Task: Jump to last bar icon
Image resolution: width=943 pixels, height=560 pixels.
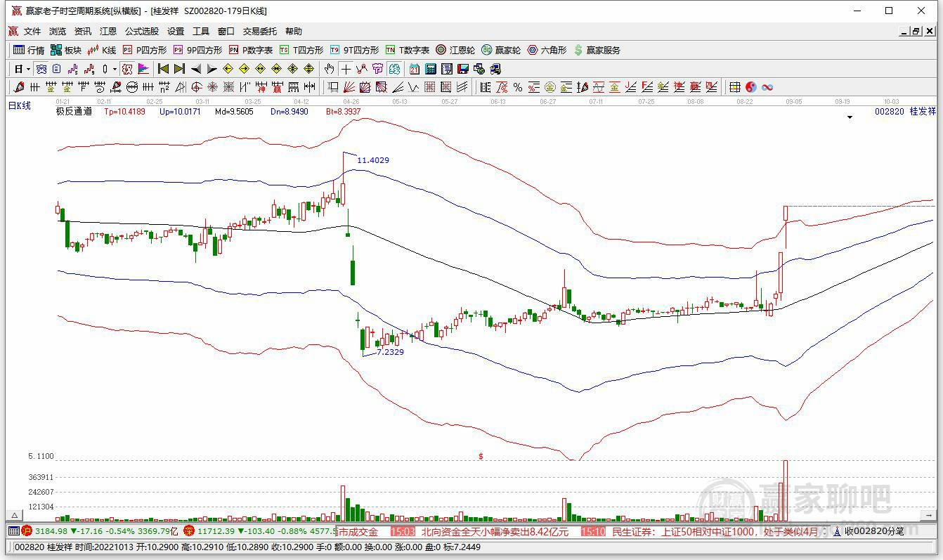Action: point(179,69)
